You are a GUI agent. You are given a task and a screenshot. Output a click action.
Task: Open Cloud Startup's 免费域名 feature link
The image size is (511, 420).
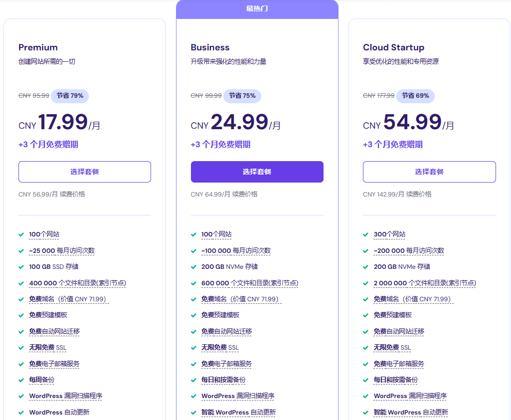pyautogui.click(x=412, y=299)
